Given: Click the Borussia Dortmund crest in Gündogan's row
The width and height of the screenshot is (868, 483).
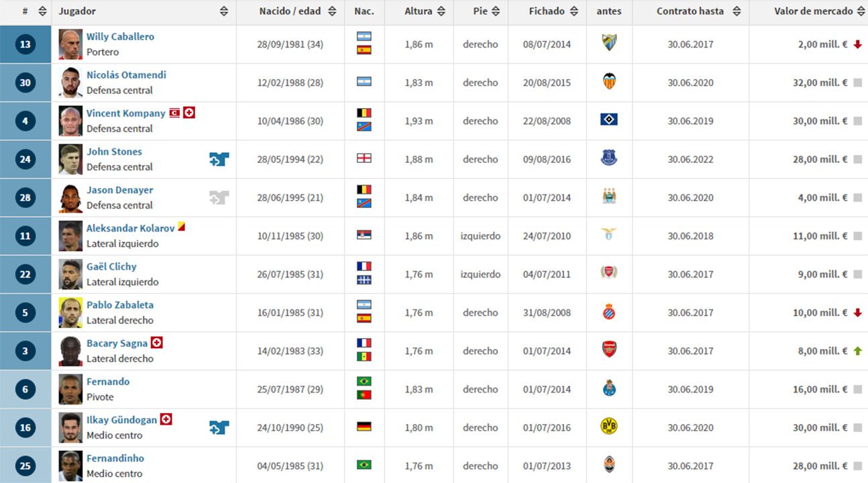Looking at the screenshot, I should pos(609,427).
